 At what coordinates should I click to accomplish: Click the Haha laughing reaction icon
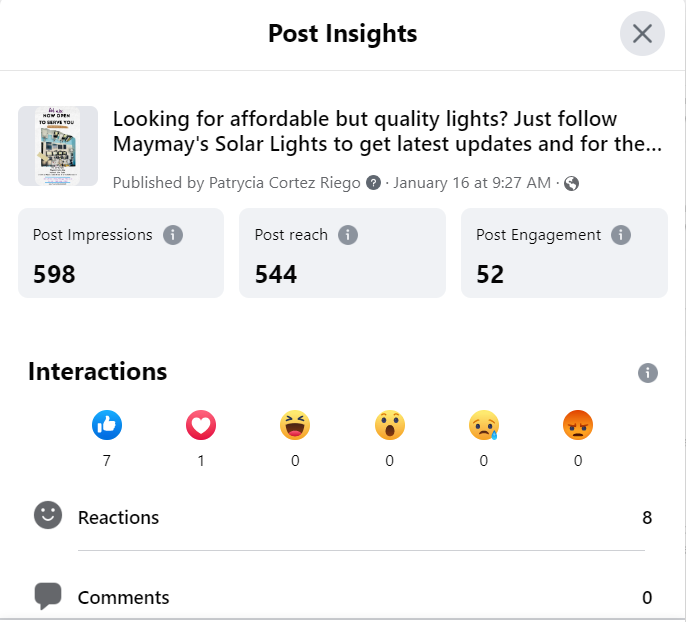point(295,426)
